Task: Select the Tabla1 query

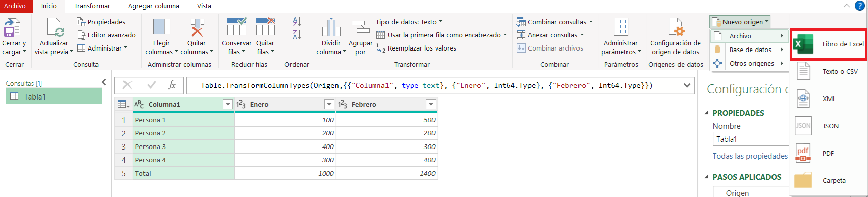Action: [x=54, y=96]
